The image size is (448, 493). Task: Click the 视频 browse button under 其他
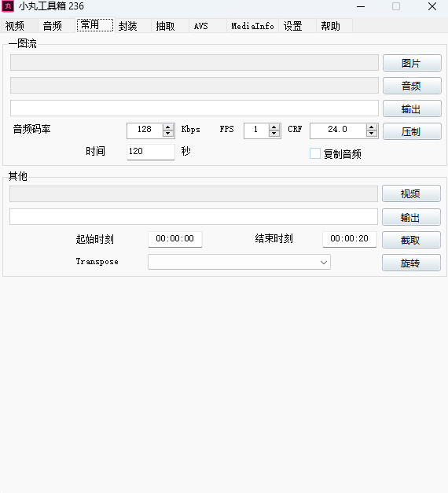pos(411,193)
